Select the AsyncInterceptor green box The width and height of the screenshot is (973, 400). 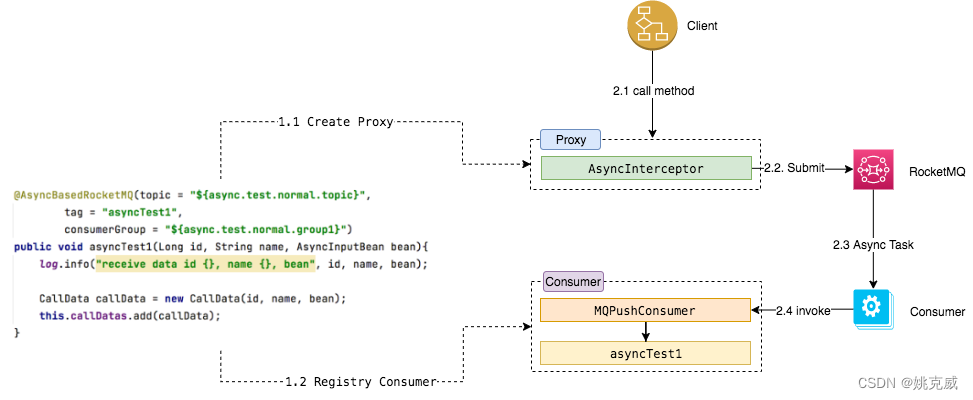(646, 168)
